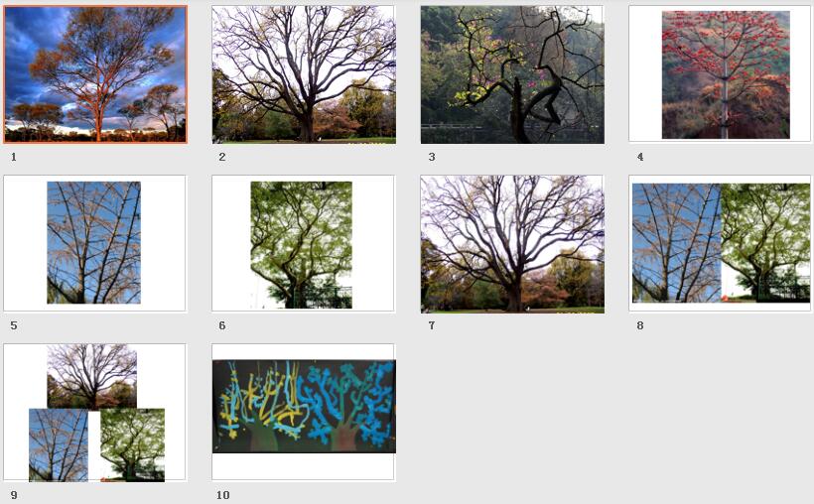Screen dimensions: 814x504
Task: Click the blue-sky photo in slide 9
Action: pos(59,444)
